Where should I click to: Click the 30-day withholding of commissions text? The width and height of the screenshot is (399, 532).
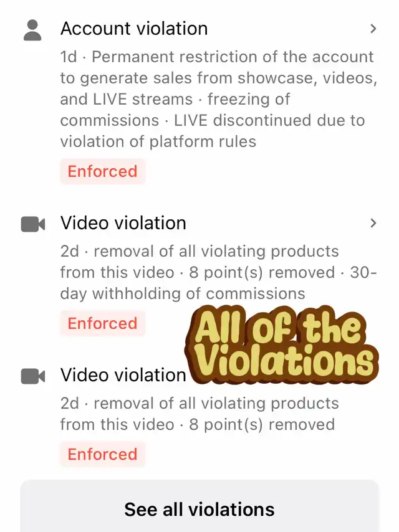click(218, 283)
